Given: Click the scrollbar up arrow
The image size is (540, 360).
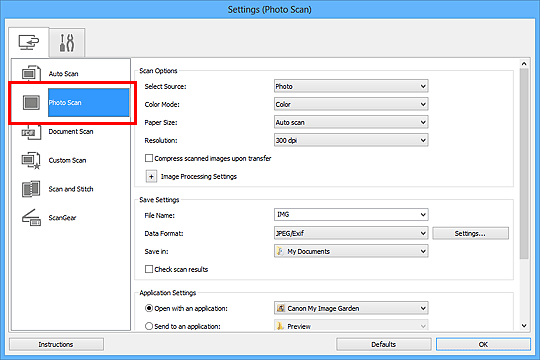Looking at the screenshot, I should tap(524, 64).
